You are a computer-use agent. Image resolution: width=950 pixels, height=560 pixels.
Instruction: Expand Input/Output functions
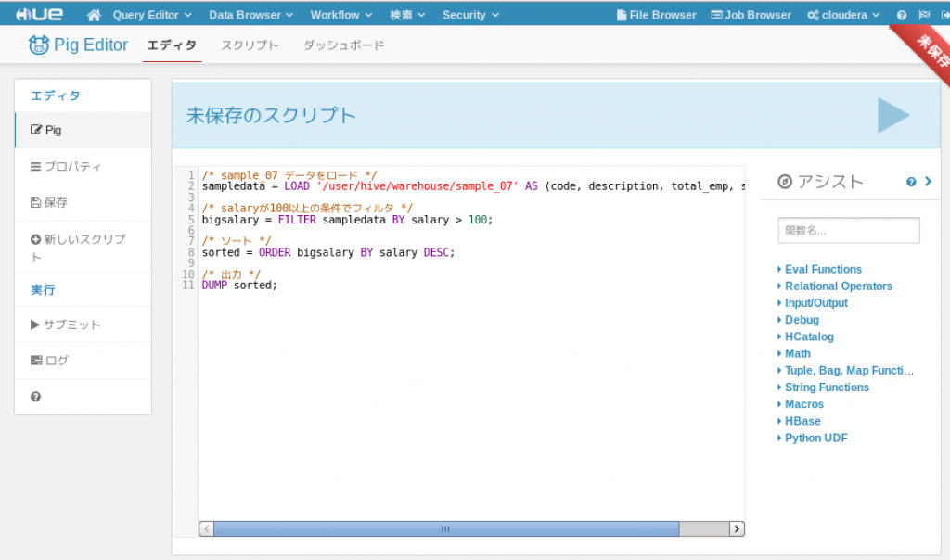(x=816, y=303)
